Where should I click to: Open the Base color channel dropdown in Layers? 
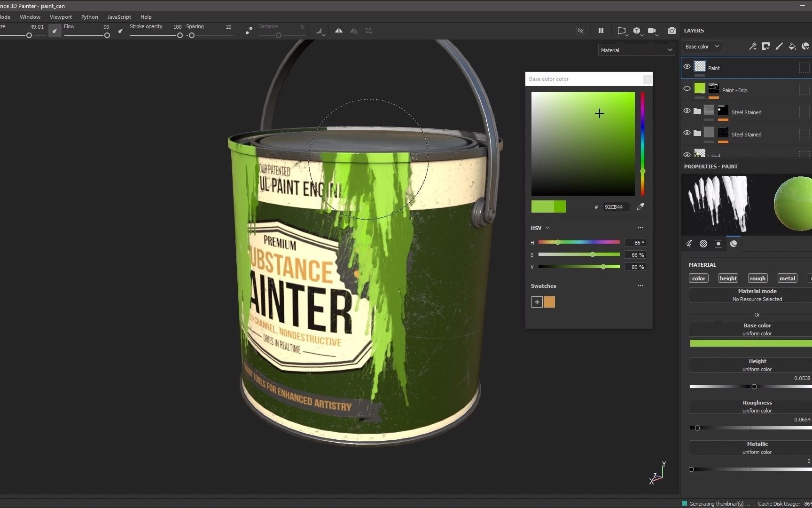tap(702, 47)
